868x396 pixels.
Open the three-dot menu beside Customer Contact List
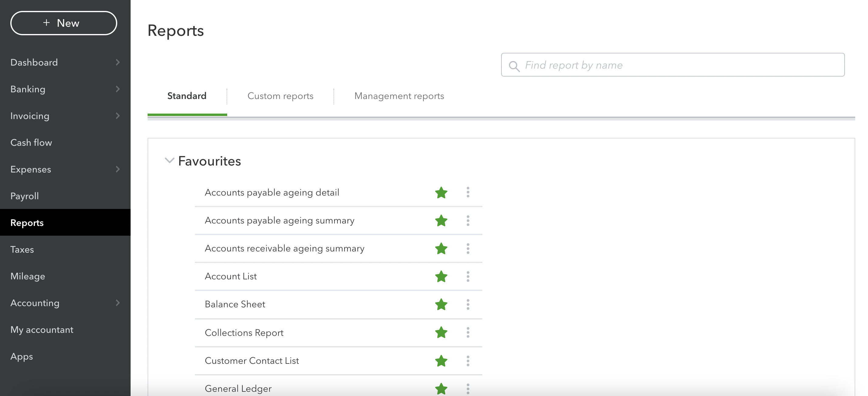click(468, 360)
